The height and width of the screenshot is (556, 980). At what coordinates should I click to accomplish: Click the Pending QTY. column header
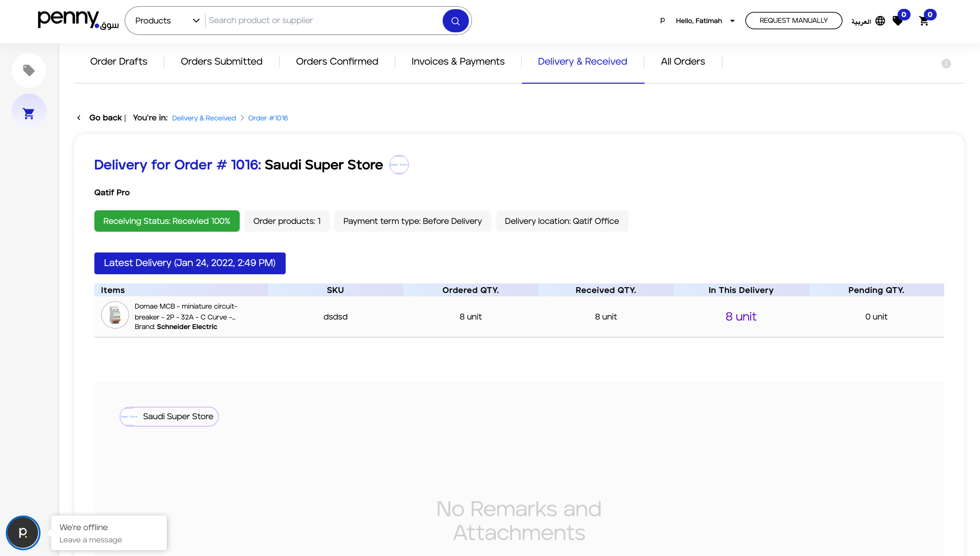(x=876, y=290)
